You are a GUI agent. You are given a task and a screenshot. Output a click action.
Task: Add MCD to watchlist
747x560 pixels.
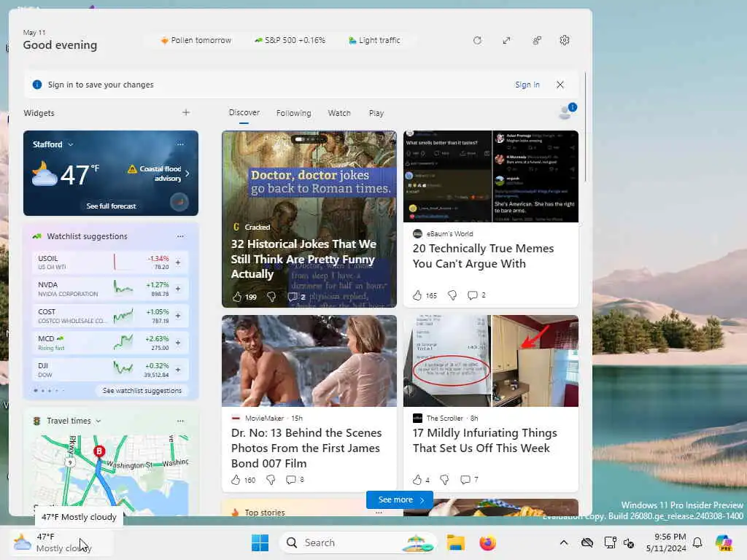(x=178, y=343)
